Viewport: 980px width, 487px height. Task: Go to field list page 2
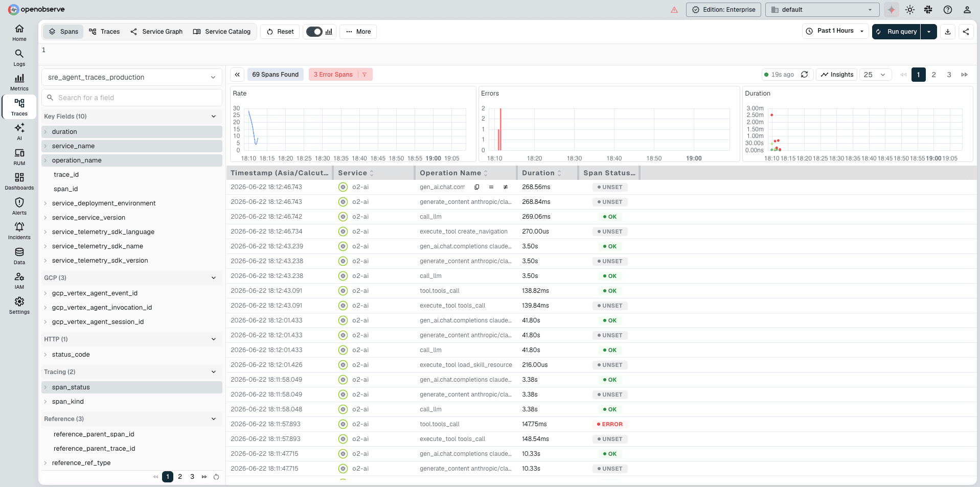coord(180,477)
